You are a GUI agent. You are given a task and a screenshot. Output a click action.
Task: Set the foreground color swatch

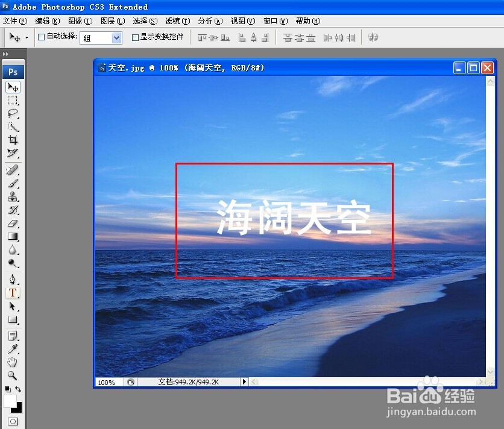(10, 401)
